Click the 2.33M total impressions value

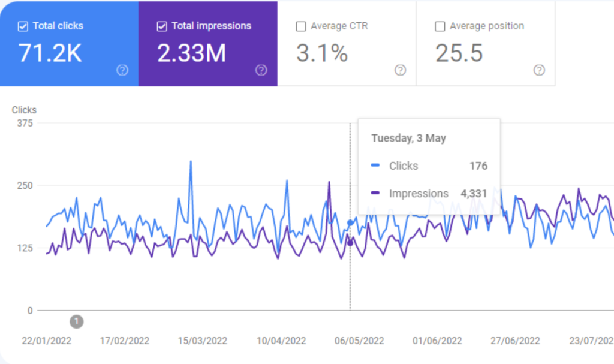coord(191,53)
